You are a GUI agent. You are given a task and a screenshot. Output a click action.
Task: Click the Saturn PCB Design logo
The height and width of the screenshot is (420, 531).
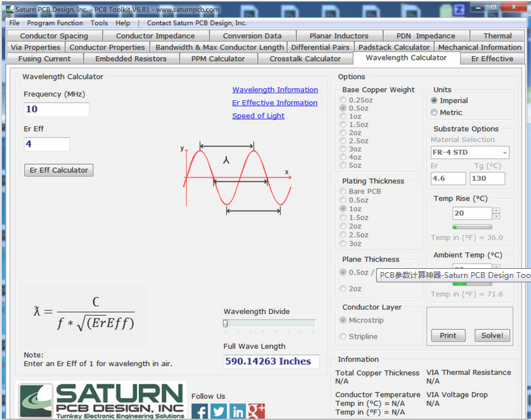[x=102, y=400]
